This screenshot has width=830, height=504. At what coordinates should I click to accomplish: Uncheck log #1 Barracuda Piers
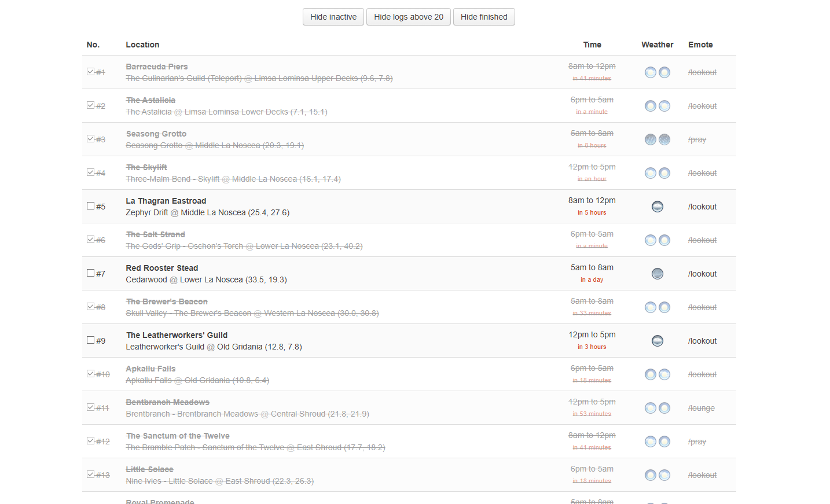point(90,72)
